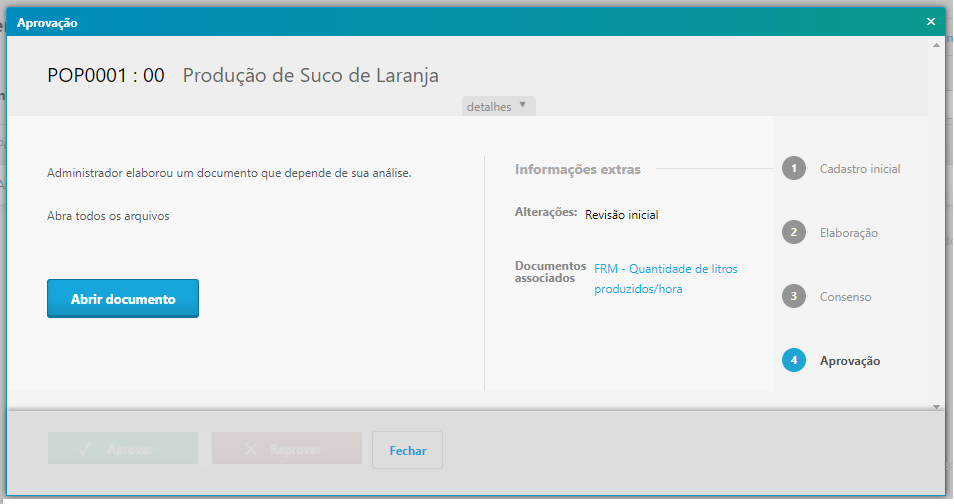
Task: Click the Aprovação step label
Action: click(x=850, y=361)
